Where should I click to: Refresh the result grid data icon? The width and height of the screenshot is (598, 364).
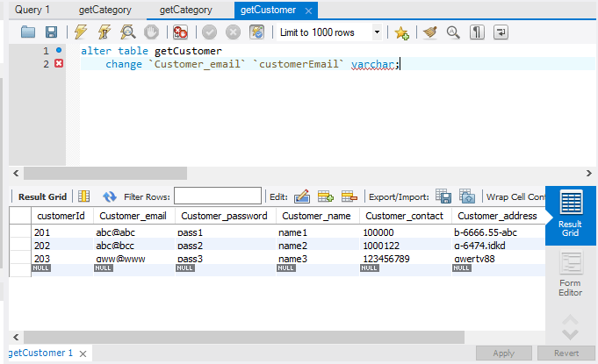click(110, 196)
